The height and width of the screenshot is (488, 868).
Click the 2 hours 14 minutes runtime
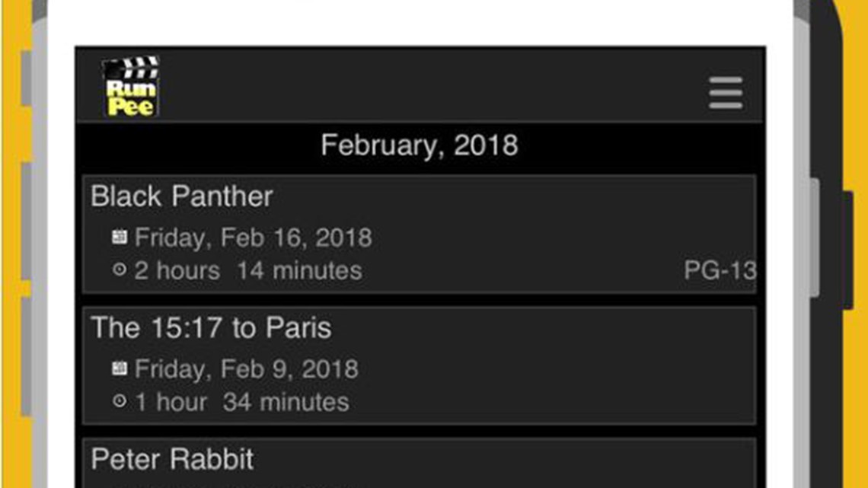pyautogui.click(x=248, y=270)
